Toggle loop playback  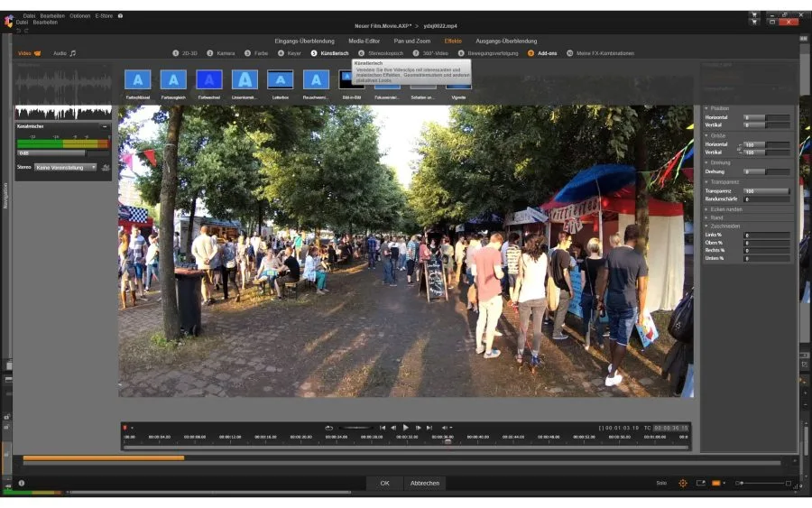[328, 428]
